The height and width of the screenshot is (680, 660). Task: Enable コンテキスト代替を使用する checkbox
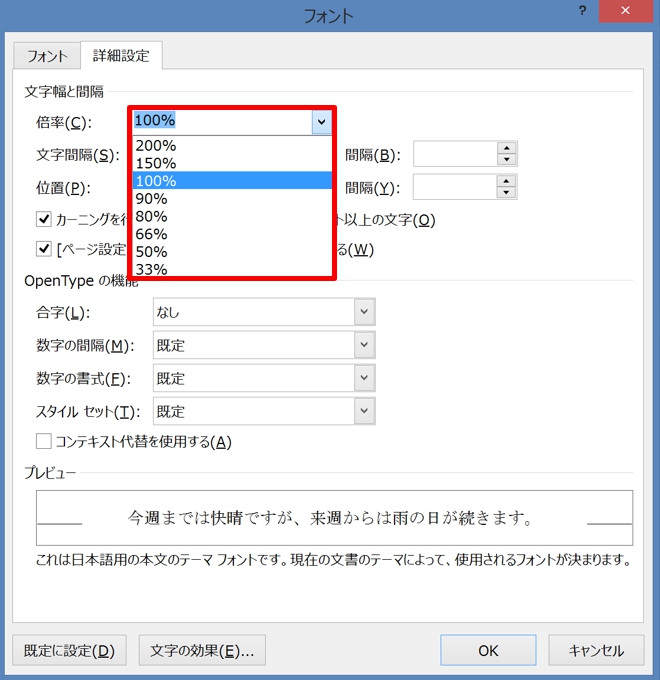(x=43, y=441)
